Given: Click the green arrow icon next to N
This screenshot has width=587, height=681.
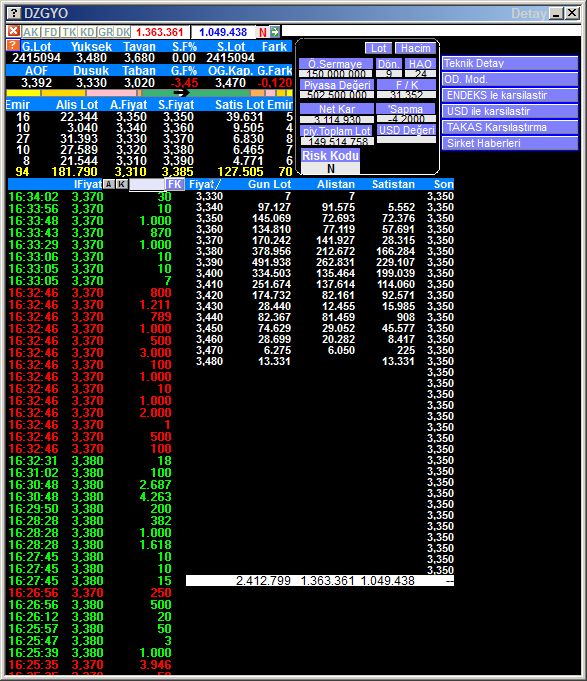Looking at the screenshot, I should pos(275,32).
